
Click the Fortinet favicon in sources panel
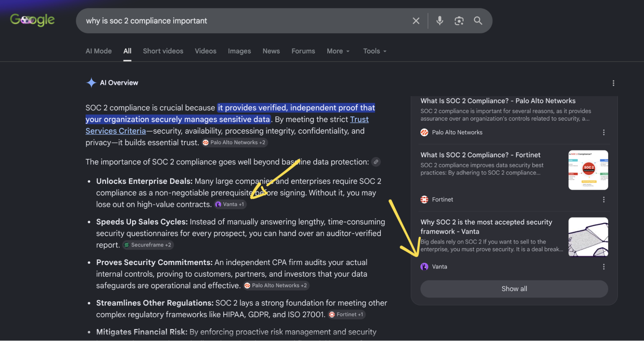[x=424, y=200]
